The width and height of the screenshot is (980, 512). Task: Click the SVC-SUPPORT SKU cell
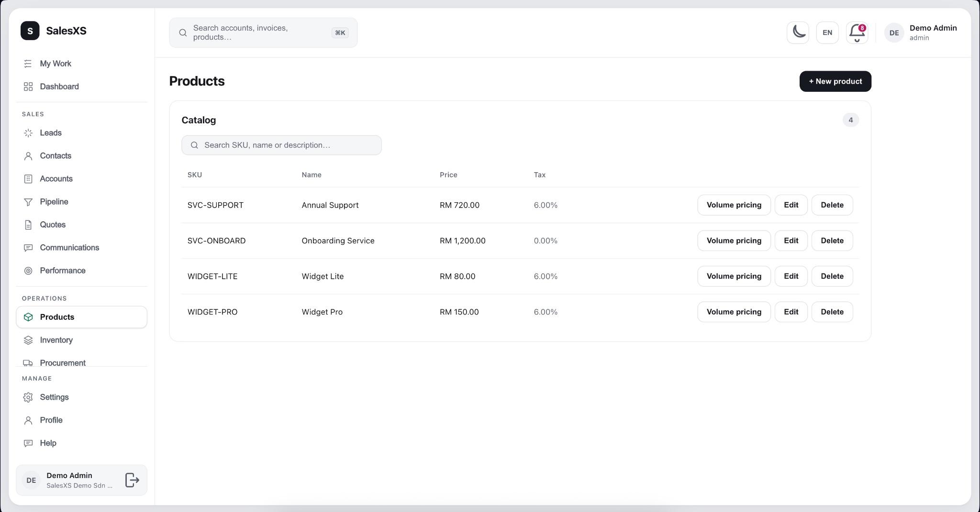(215, 205)
